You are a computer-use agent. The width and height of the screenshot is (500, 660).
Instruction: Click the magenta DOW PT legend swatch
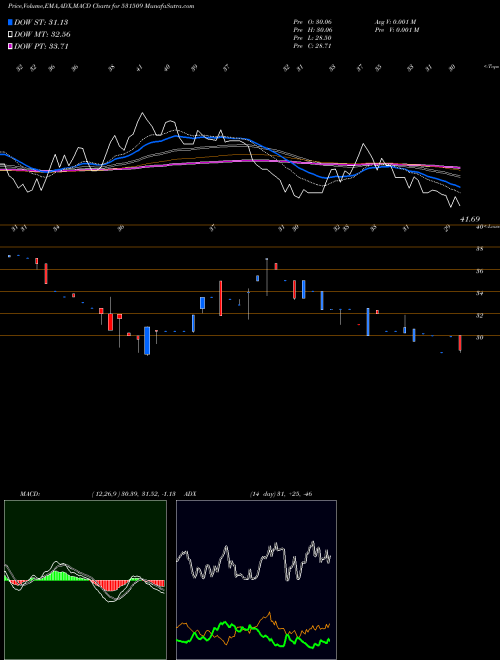click(x=10, y=46)
